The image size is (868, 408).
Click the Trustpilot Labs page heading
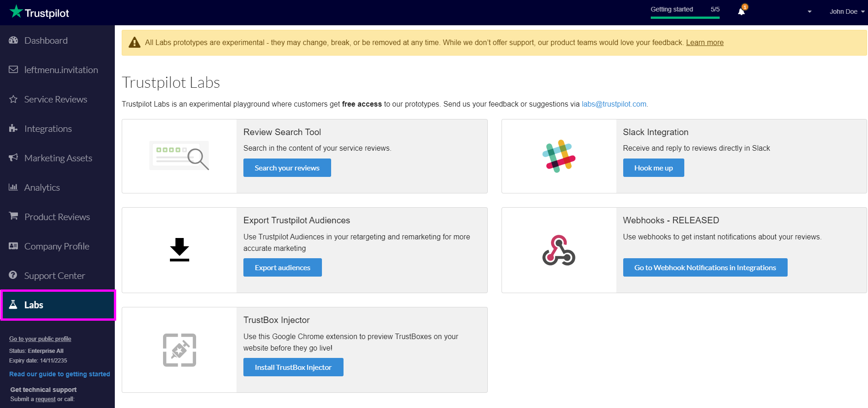pos(171,82)
